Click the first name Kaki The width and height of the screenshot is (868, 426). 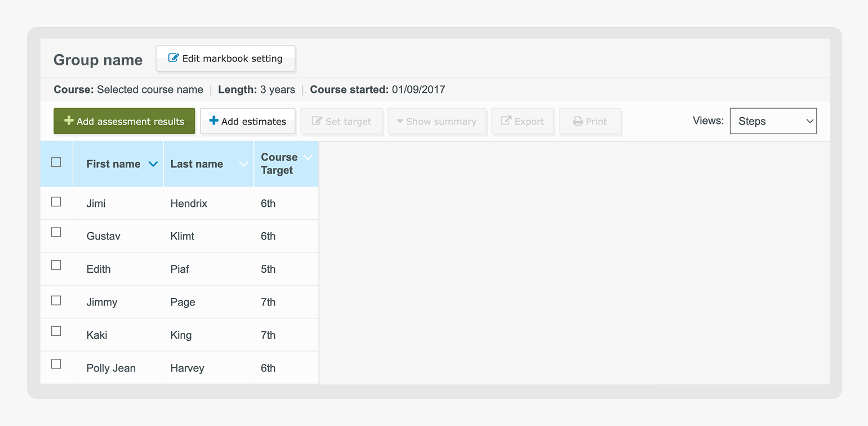coord(97,335)
